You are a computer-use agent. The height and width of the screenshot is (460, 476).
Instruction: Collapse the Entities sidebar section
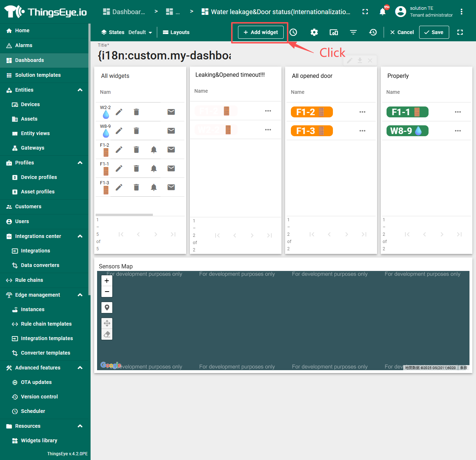tap(80, 90)
